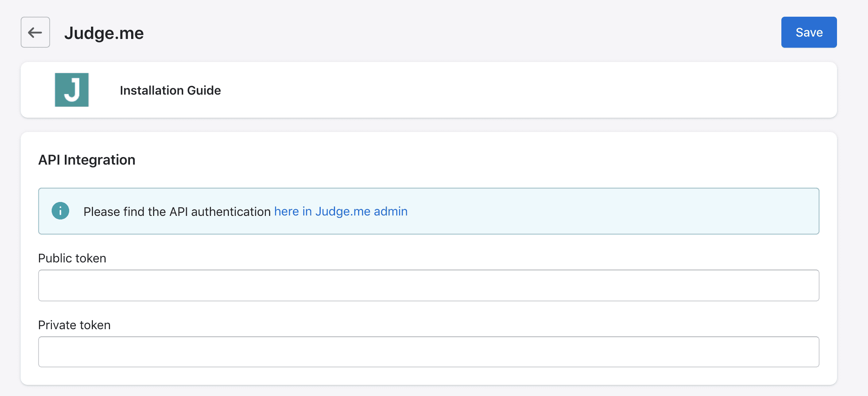Click 'Please find the API authentication' text
The height and width of the screenshot is (396, 868).
point(177,212)
